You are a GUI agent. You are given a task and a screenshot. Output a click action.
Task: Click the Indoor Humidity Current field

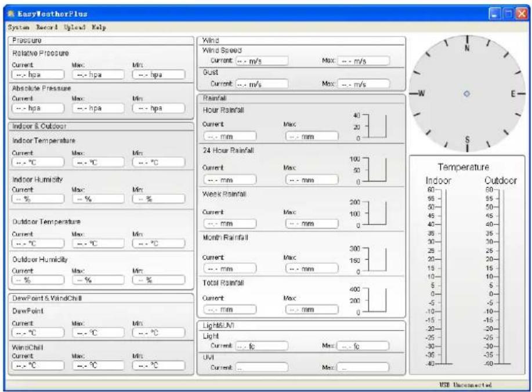pos(38,199)
